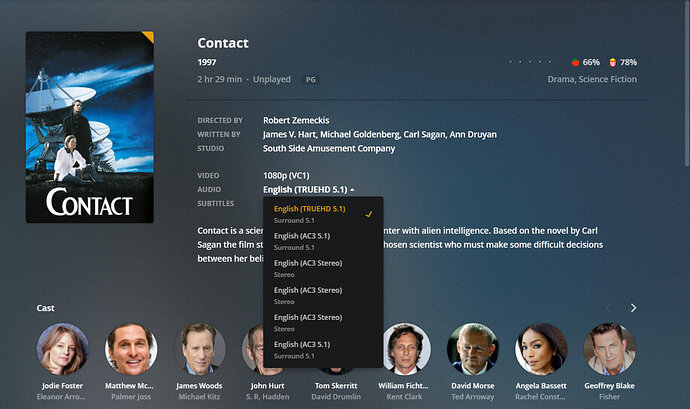Click the Rotten Tomatoes 66% critic rating

click(586, 63)
